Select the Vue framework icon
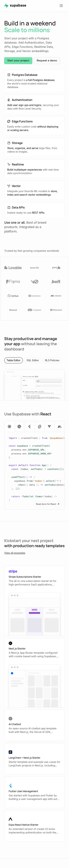Screen dimensions: 69x868 point(49,427)
